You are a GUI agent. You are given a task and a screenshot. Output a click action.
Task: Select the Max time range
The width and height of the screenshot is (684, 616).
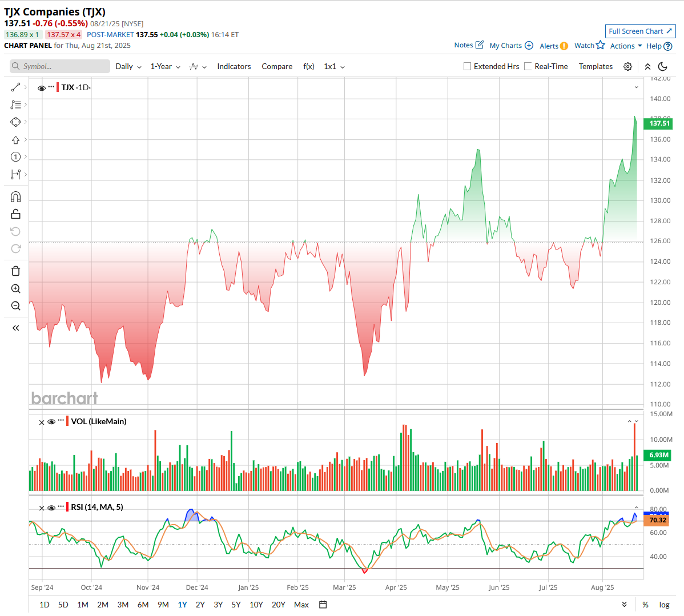(x=301, y=605)
